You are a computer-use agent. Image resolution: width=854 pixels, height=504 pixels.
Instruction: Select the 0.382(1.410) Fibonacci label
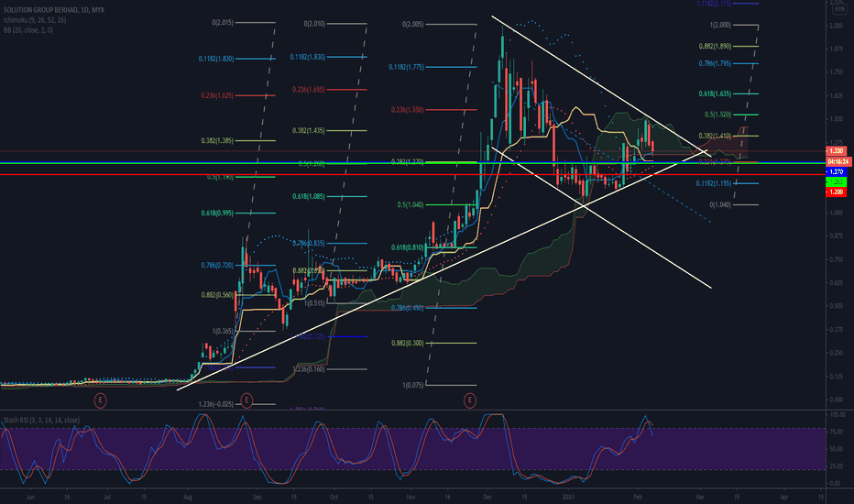(715, 136)
